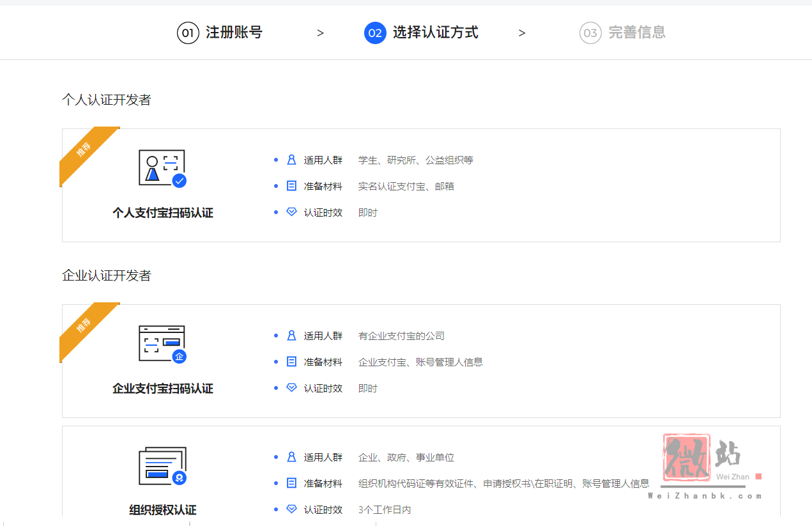The height and width of the screenshot is (526, 812).
Task: Click person icon beside 学生、研究所、公益组织等
Action: pos(291,160)
